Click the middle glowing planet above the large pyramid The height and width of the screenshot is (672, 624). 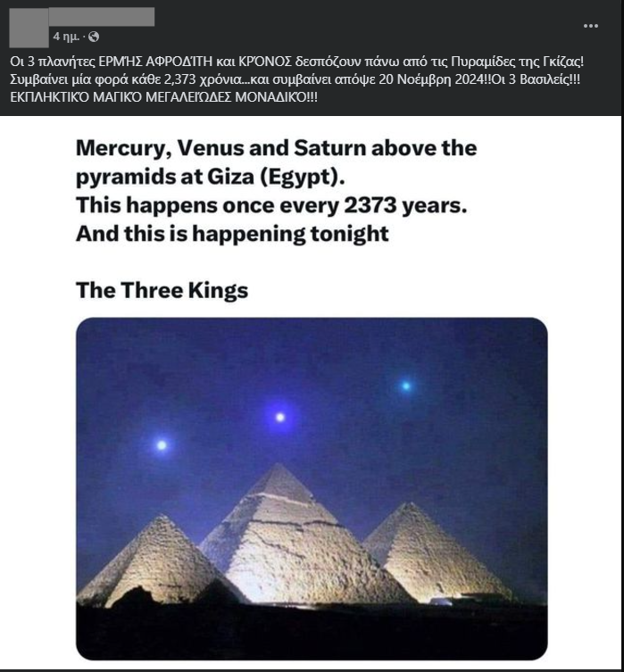279,417
